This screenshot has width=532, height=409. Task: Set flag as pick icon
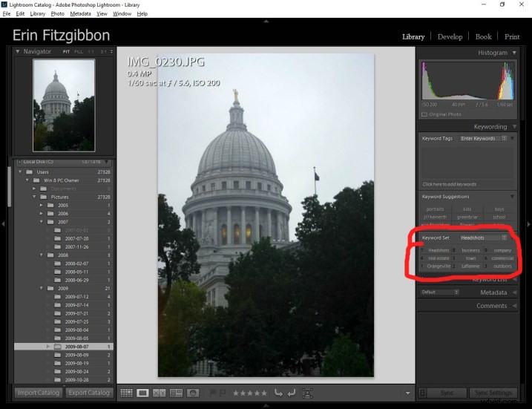[x=213, y=393]
